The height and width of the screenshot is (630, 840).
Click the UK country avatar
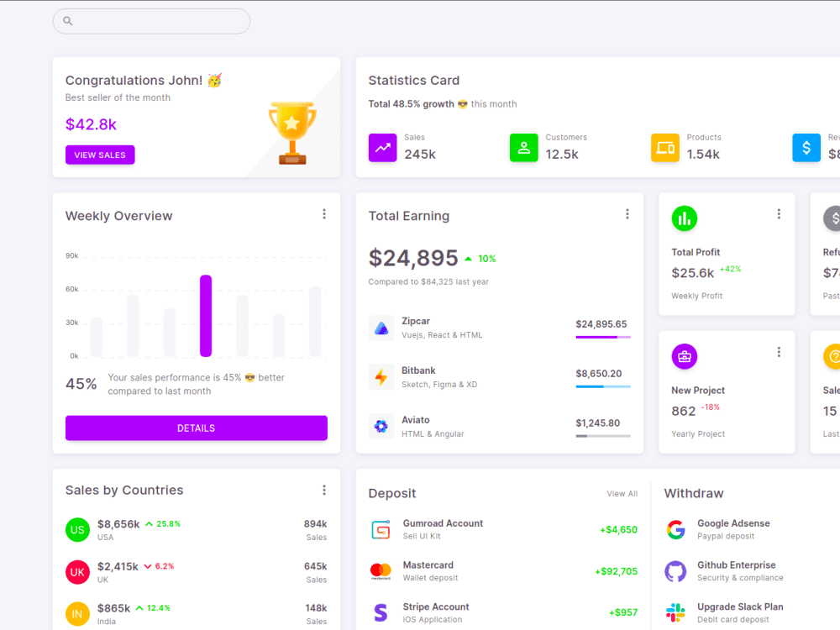coord(77,572)
